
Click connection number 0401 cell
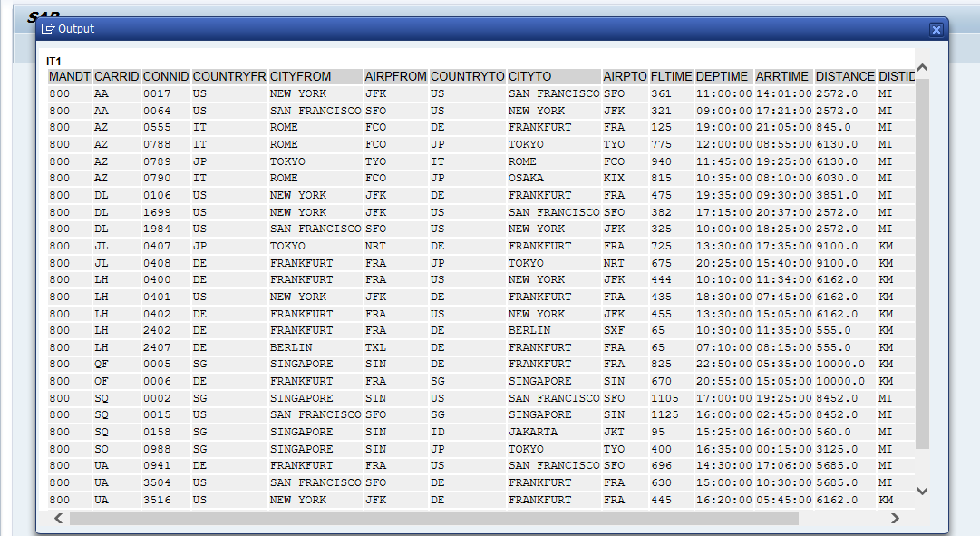166,297
